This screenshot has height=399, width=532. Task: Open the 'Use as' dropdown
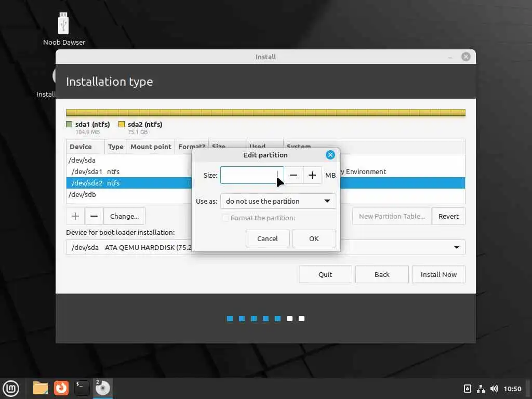278,201
